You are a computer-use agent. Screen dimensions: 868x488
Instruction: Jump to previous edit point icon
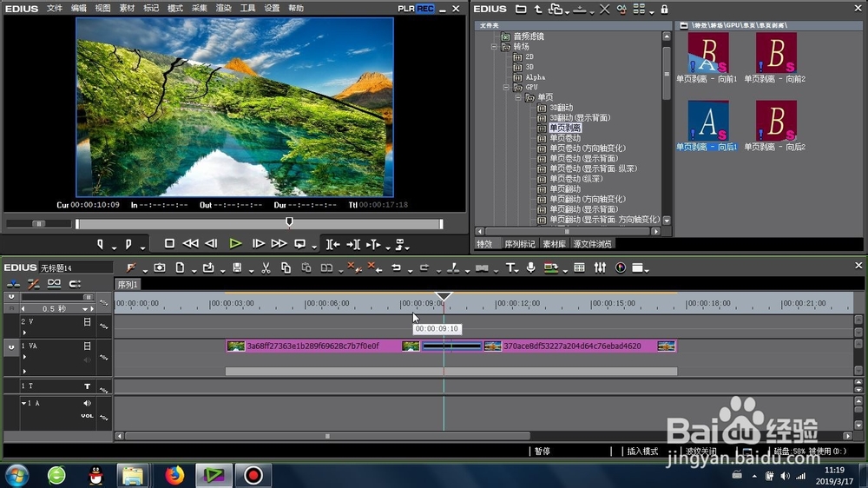[332, 244]
